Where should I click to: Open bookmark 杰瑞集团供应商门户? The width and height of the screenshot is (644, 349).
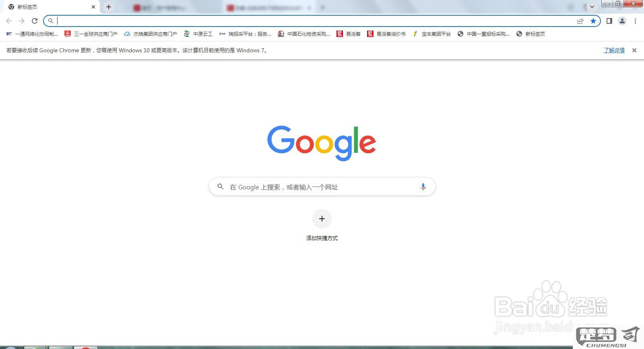coord(151,34)
